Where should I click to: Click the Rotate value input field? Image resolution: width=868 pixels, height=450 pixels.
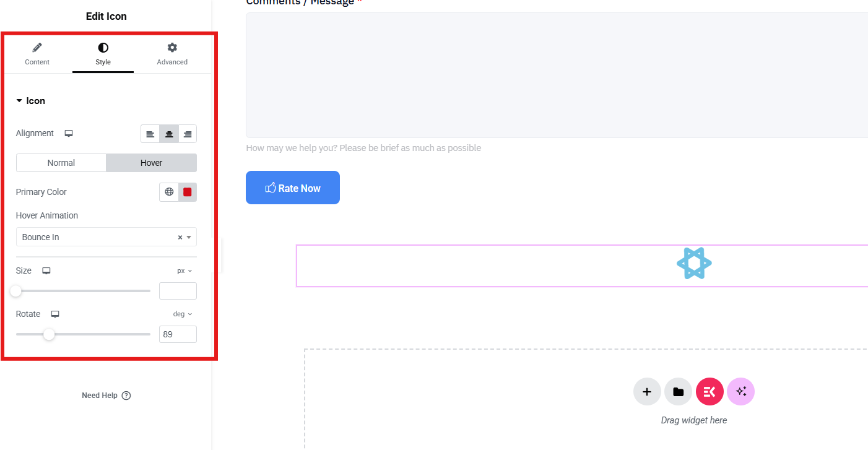178,334
